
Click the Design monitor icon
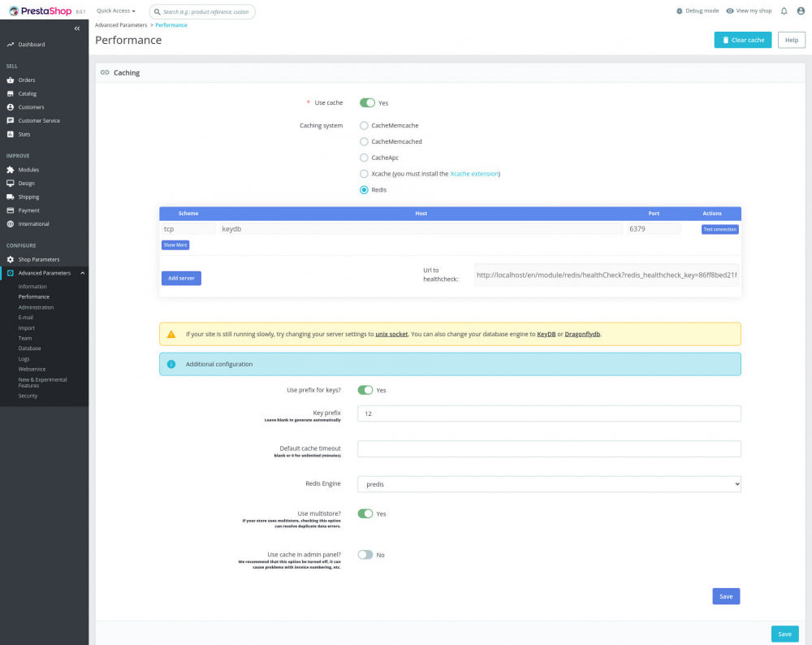tap(11, 184)
